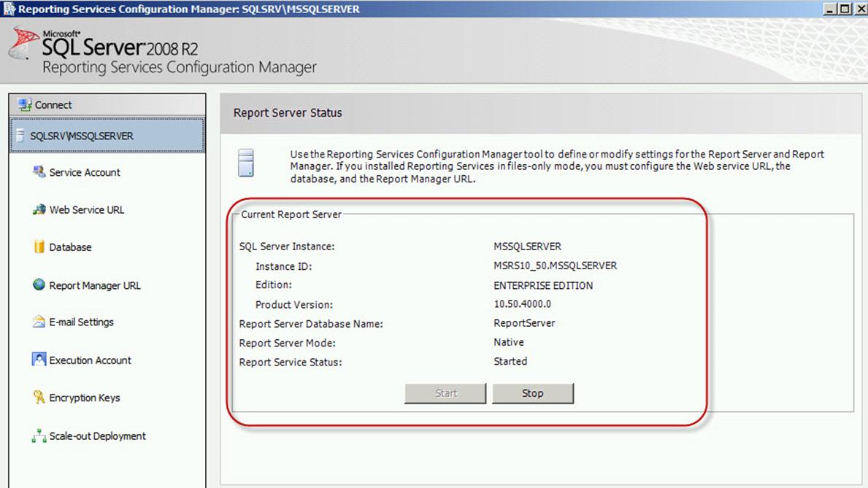Click the Product Version label
The height and width of the screenshot is (488, 868).
(294, 305)
